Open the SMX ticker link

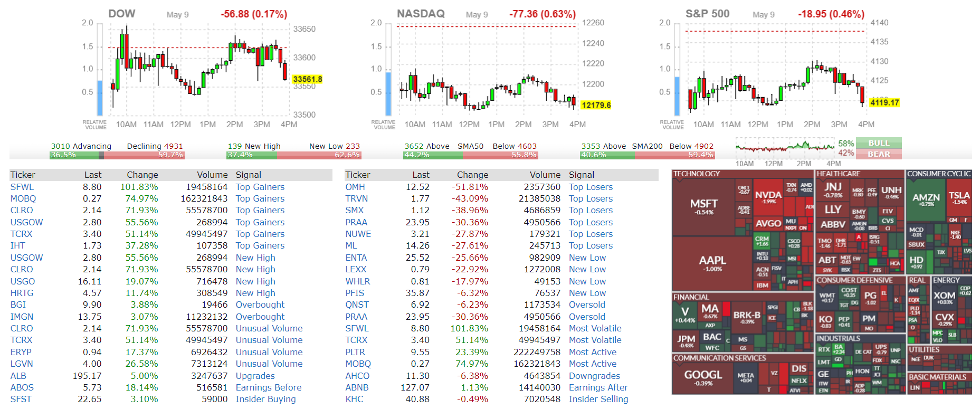click(x=355, y=210)
